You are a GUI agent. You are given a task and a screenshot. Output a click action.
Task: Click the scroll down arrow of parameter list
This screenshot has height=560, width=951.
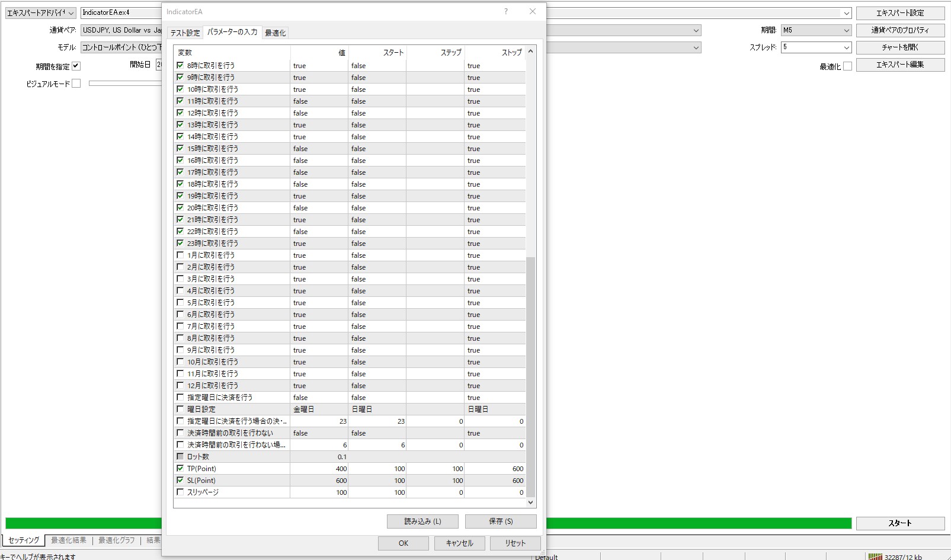[531, 503]
